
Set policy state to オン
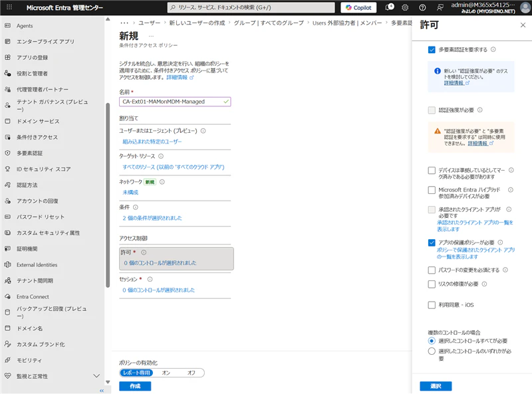coord(166,373)
